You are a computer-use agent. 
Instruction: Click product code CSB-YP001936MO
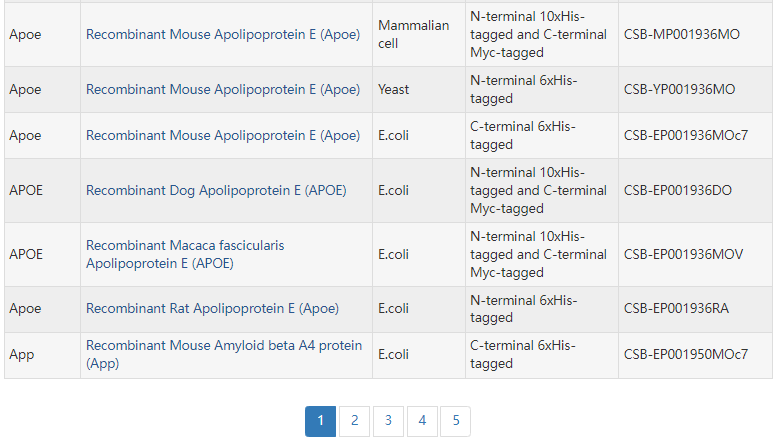click(x=679, y=89)
